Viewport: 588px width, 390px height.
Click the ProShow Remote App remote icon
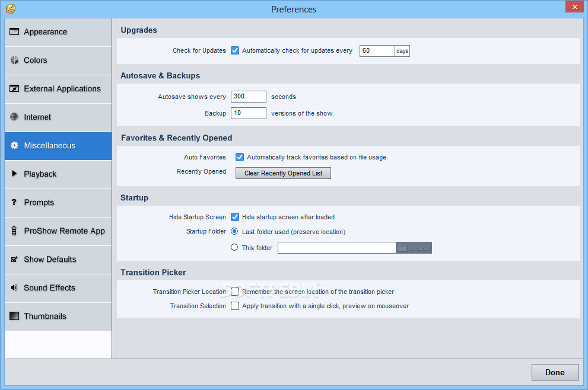(x=14, y=231)
